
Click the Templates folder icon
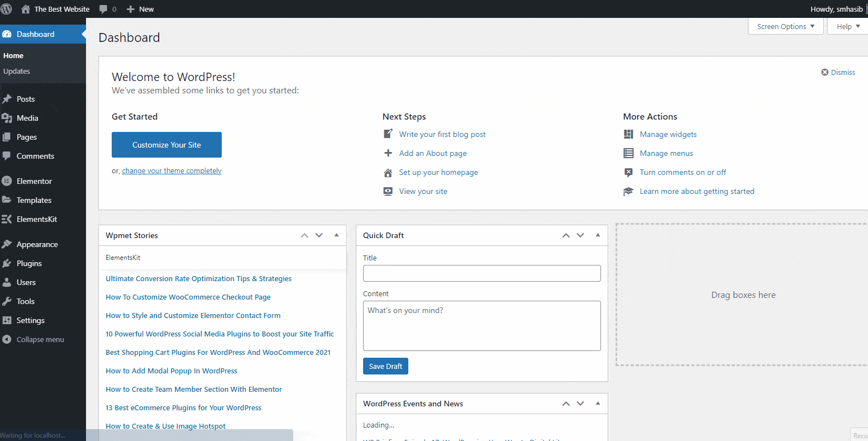[x=7, y=200]
